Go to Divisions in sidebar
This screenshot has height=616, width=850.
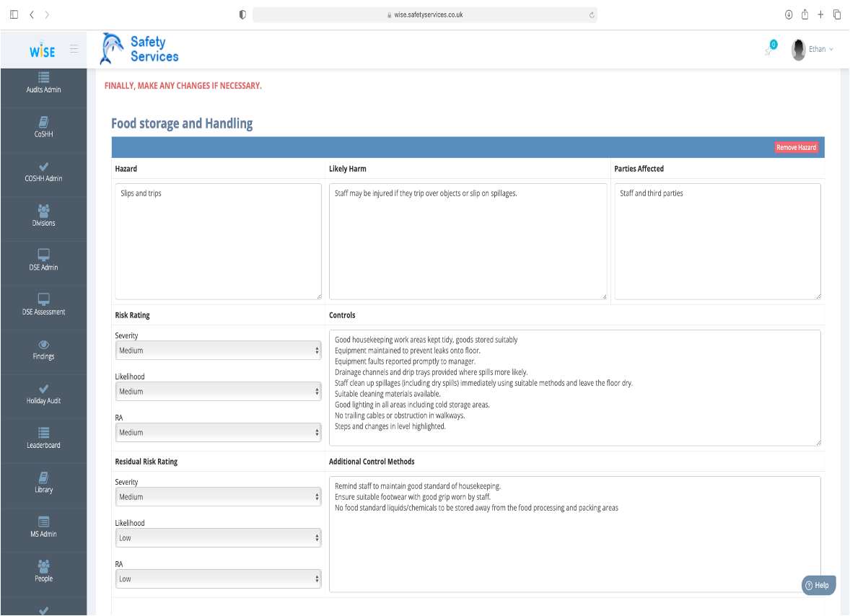click(x=43, y=216)
